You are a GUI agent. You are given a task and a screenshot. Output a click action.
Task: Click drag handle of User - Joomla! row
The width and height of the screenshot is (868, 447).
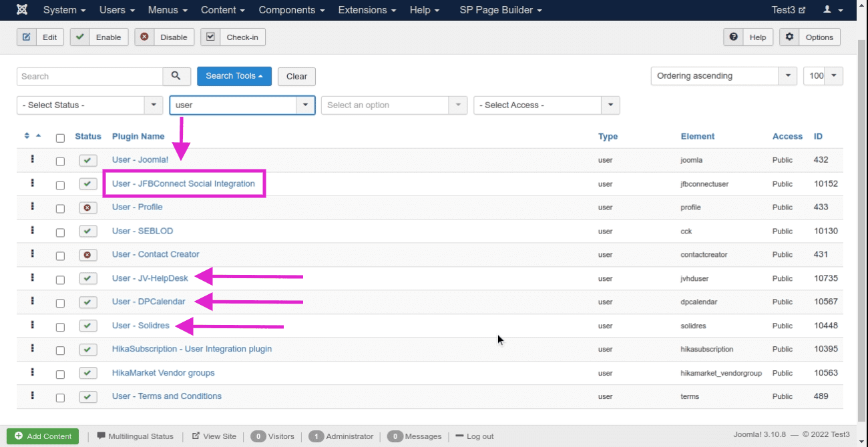(x=32, y=159)
